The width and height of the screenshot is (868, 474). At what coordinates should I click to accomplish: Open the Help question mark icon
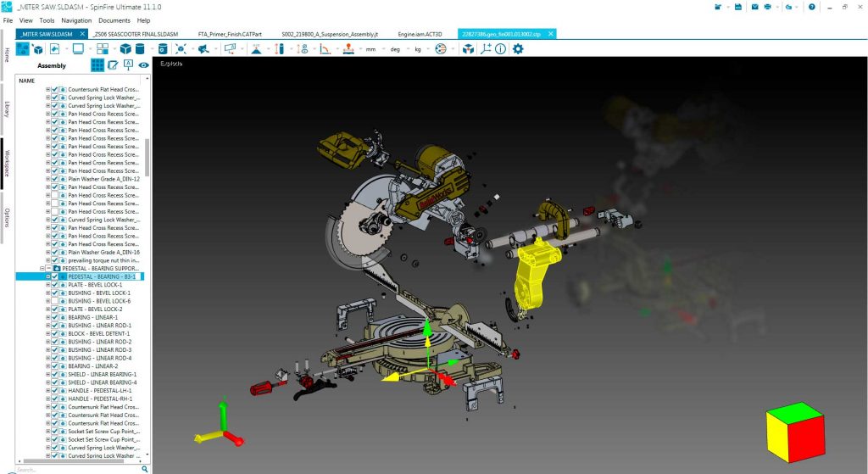click(811, 7)
